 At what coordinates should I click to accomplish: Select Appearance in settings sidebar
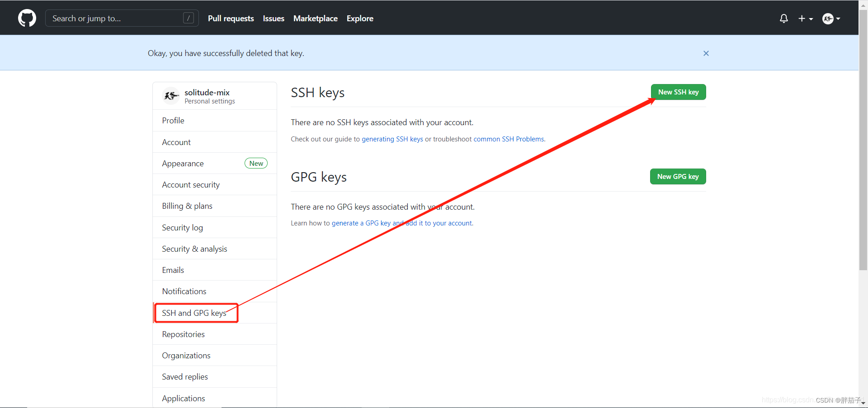tap(215, 164)
